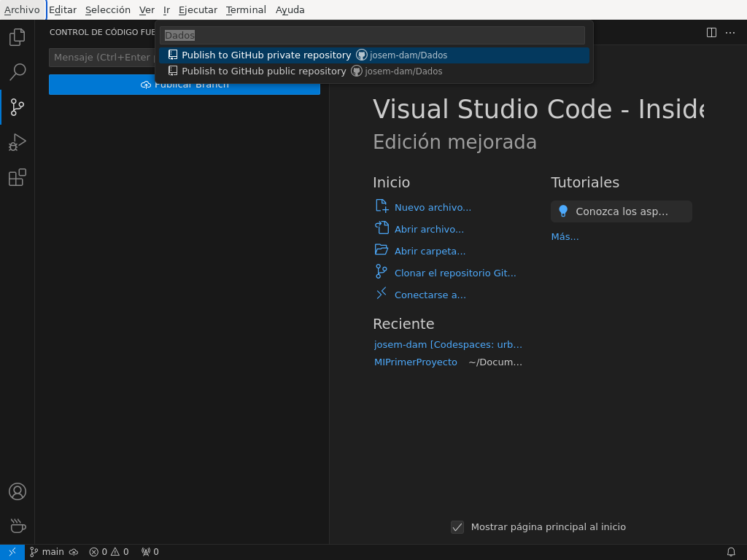Click the new file icon beside Nuevo archivo

pyautogui.click(x=382, y=206)
